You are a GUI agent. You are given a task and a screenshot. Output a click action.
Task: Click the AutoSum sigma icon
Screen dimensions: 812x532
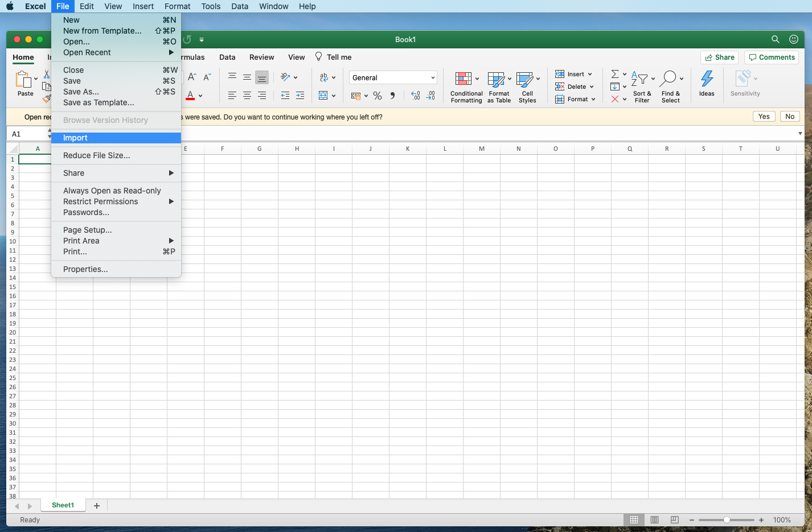tap(615, 74)
